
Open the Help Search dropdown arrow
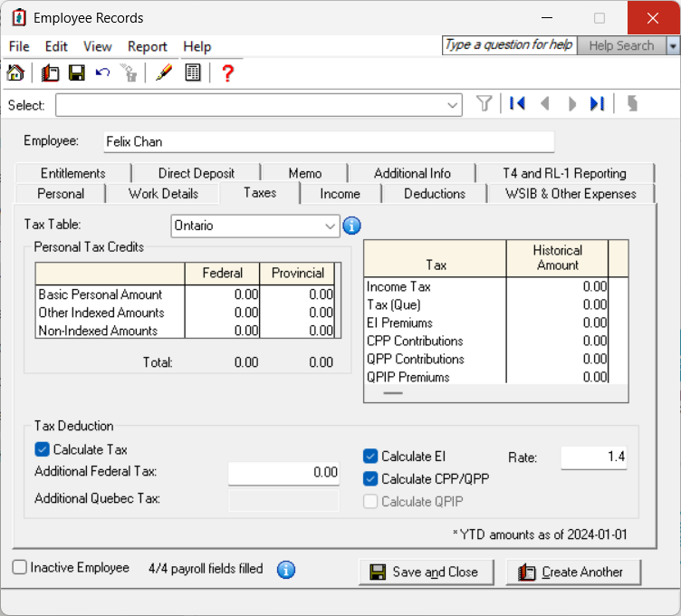tap(673, 45)
